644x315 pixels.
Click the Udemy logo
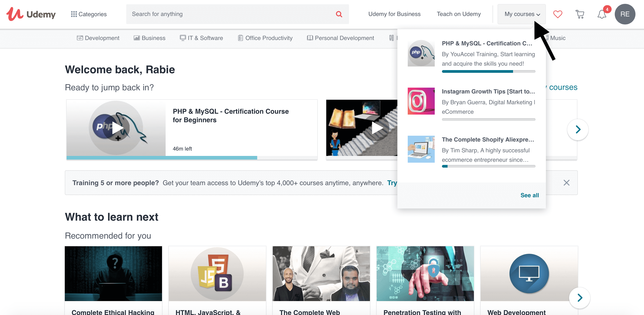[x=31, y=14]
